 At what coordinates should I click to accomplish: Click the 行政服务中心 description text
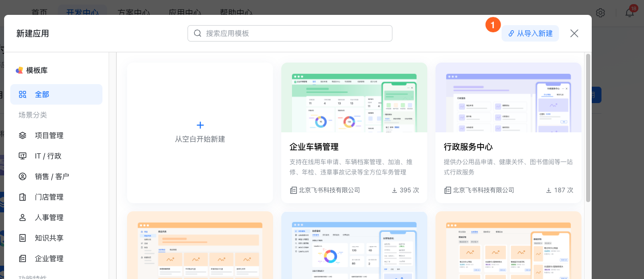click(x=508, y=167)
